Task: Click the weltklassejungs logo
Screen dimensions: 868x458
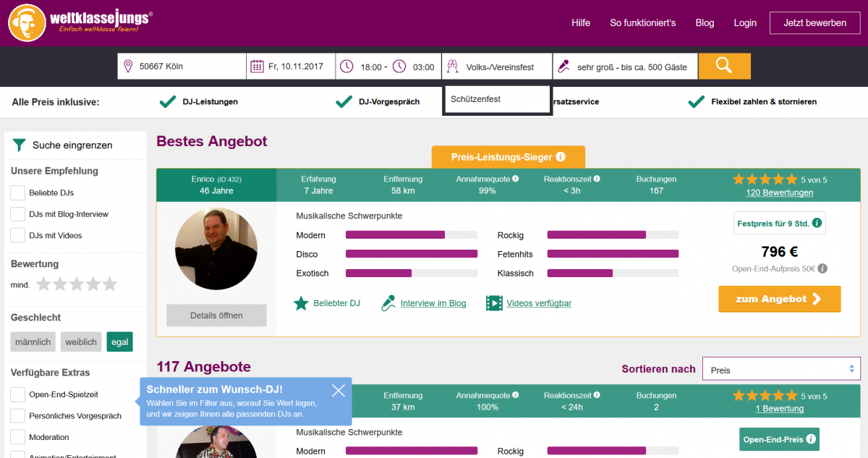Action: point(80,23)
